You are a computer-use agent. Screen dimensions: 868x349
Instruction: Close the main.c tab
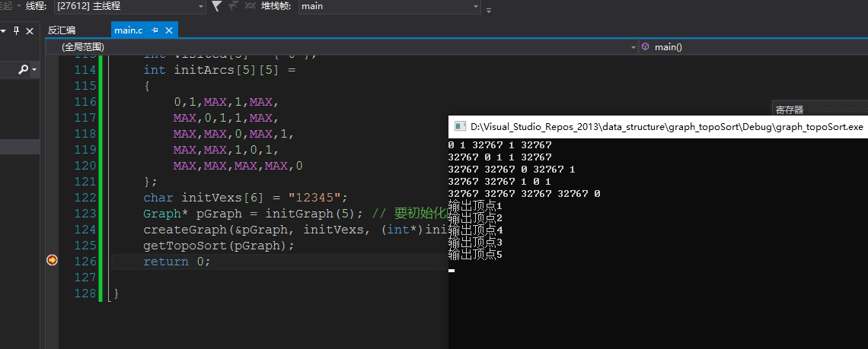tap(169, 30)
